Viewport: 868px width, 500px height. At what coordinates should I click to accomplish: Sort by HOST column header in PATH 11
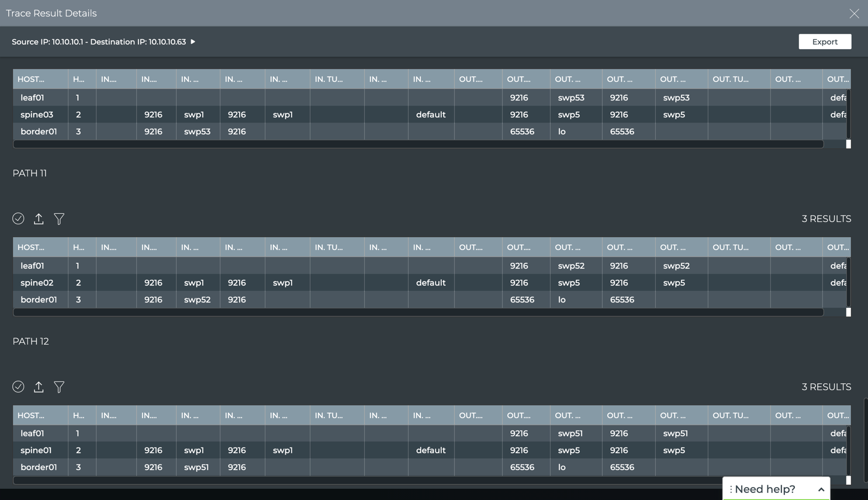click(31, 247)
